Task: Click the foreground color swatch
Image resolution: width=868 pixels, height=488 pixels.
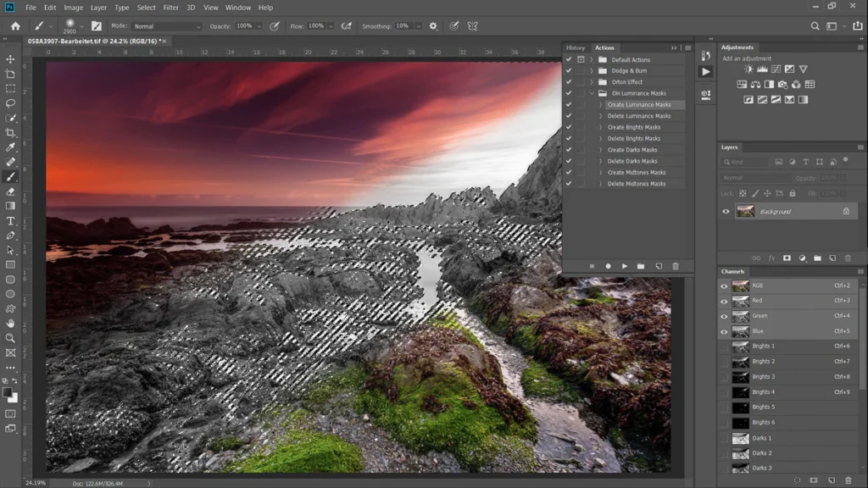Action: [8, 392]
